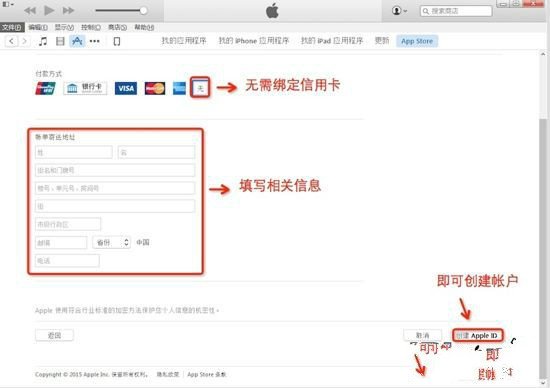Open the 显示 menu
Image resolution: width=550 pixels, height=388 pixels.
pyautogui.click(x=64, y=27)
